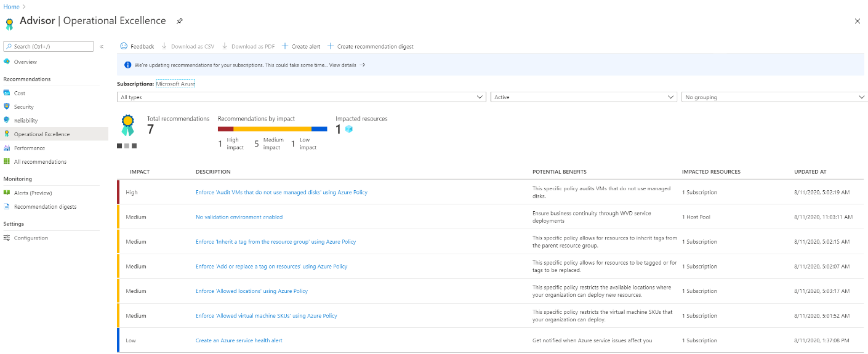
Task: Click the blue low impact bar segment
Action: click(x=319, y=129)
